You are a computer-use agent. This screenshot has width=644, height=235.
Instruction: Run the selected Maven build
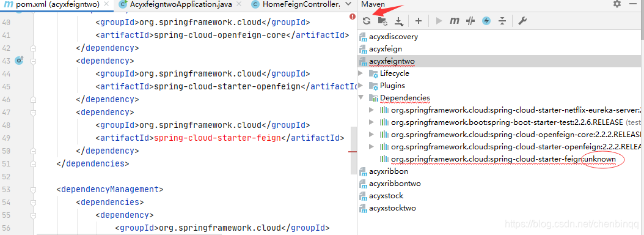click(x=439, y=21)
